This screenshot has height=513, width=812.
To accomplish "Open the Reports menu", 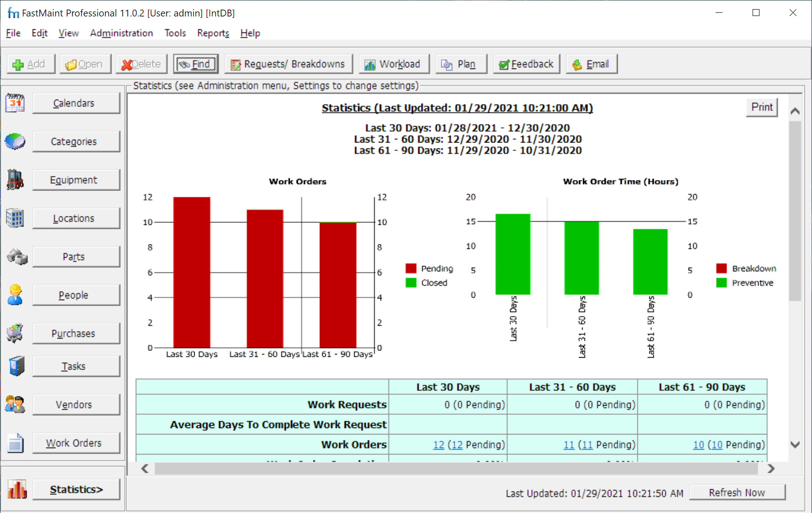I will point(212,33).
